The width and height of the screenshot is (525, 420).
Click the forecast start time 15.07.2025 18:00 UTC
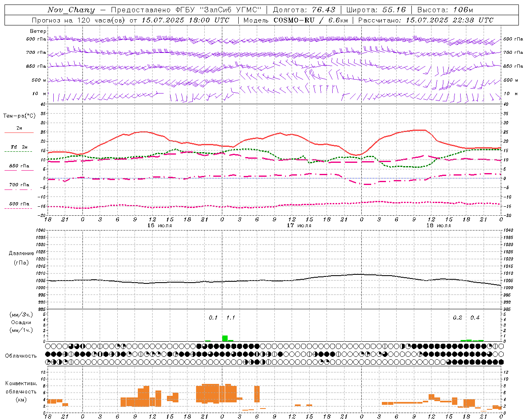point(186,20)
